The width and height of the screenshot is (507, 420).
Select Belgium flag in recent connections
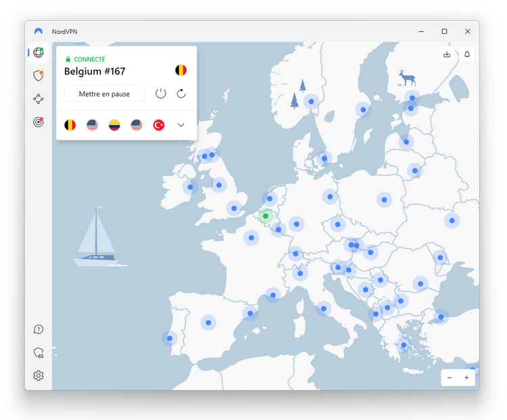click(70, 125)
